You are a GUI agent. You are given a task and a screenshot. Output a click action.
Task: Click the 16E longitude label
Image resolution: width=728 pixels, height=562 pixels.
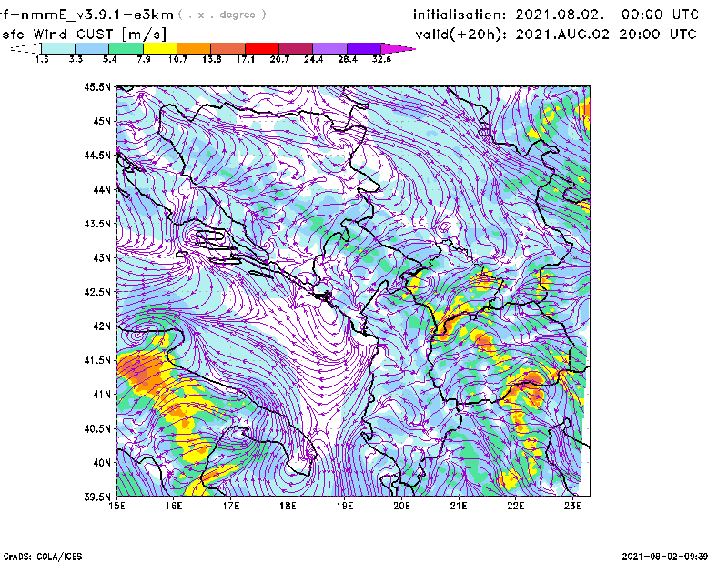[x=174, y=506]
